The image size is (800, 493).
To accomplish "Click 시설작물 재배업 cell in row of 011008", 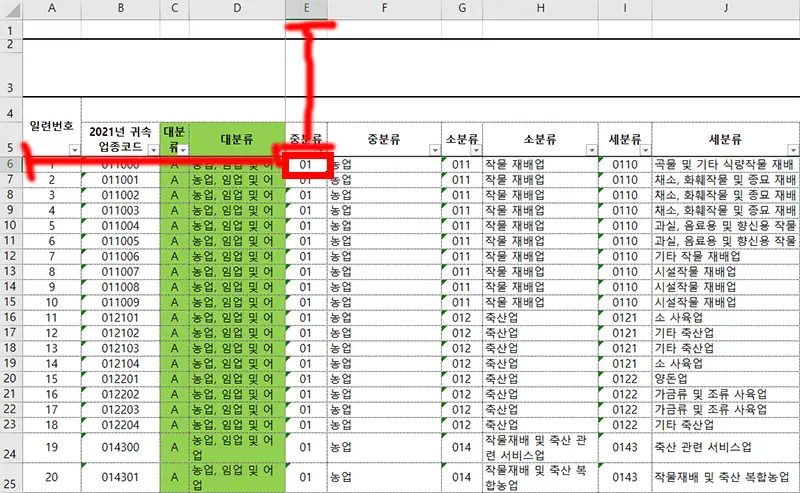I will (726, 287).
